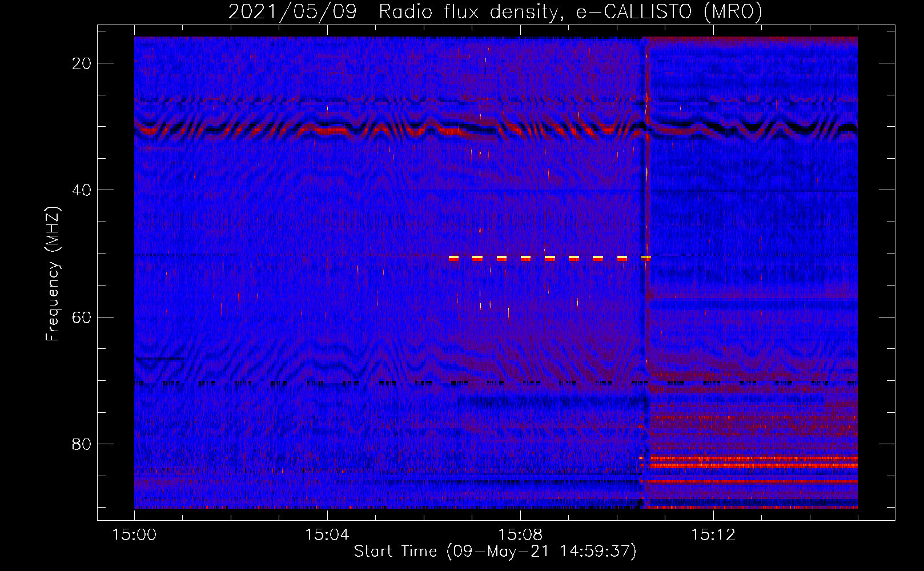Click the y-axis tick label '40'
The width and height of the screenshot is (924, 571).
point(82,190)
